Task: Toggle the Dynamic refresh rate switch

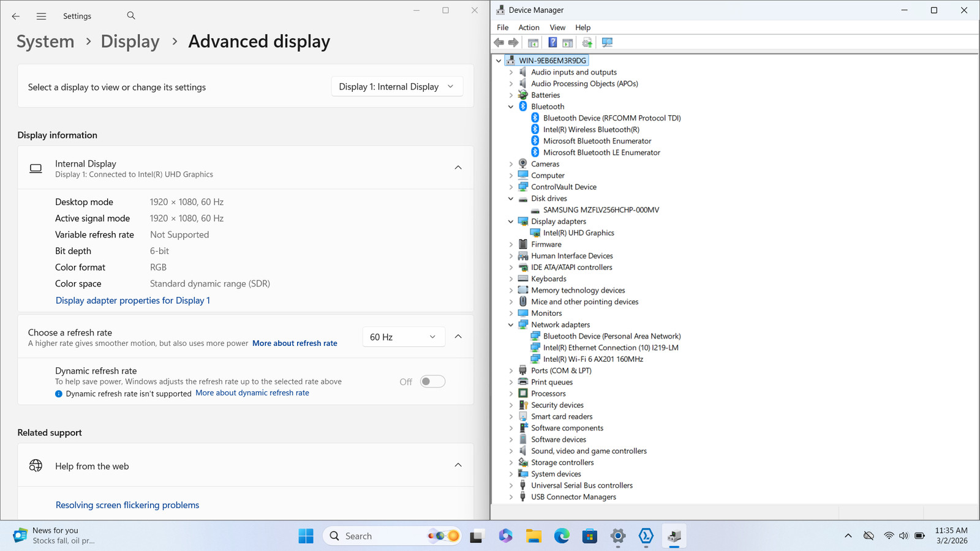Action: 432,382
